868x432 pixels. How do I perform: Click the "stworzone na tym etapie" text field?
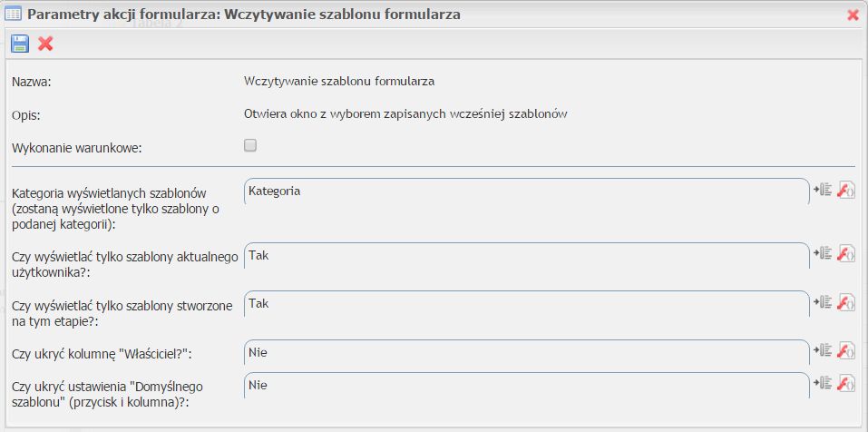click(526, 303)
